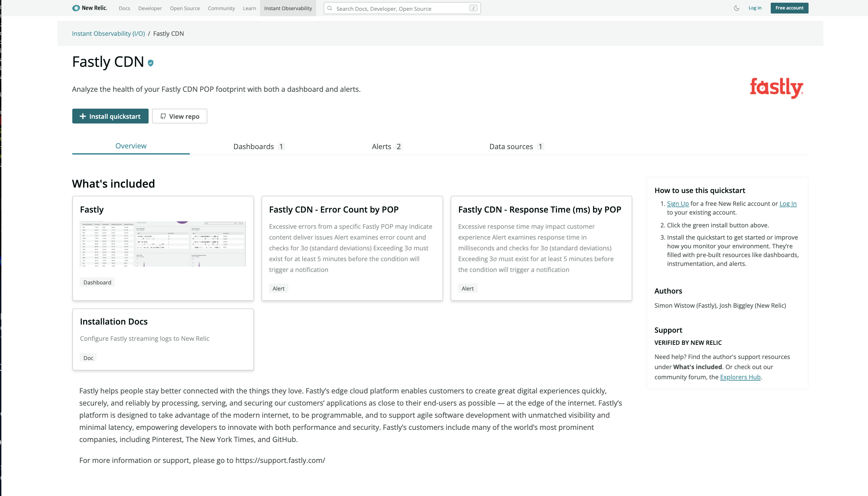Select Developer in the navigation bar
The image size is (868, 496).
tap(150, 8)
